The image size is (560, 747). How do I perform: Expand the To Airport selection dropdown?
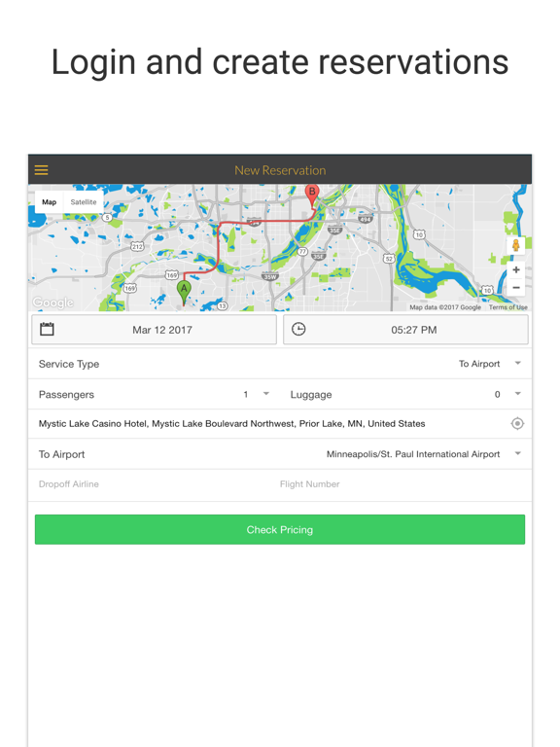coord(424,454)
